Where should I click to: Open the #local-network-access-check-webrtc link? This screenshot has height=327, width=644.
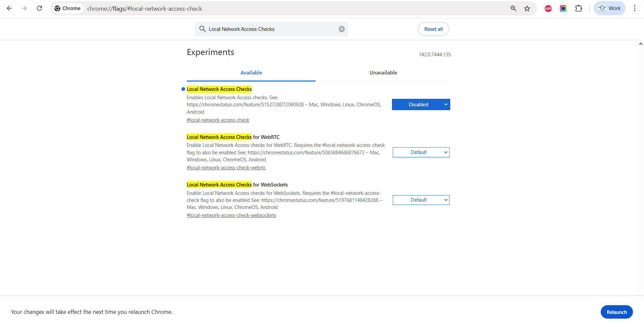click(226, 168)
